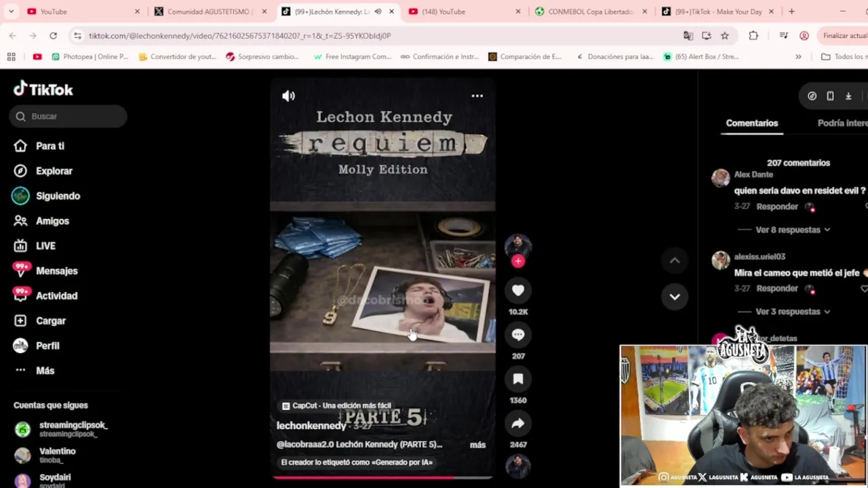
Task: Seek on the video progress bar
Action: (383, 478)
